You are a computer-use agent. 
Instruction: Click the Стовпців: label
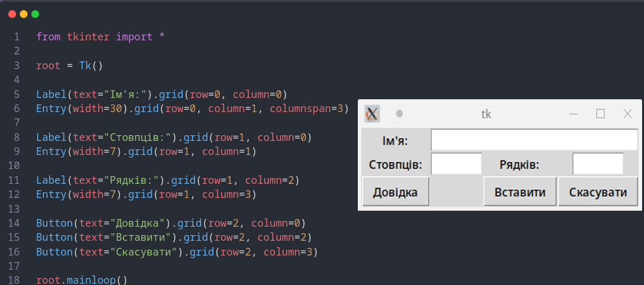395,165
